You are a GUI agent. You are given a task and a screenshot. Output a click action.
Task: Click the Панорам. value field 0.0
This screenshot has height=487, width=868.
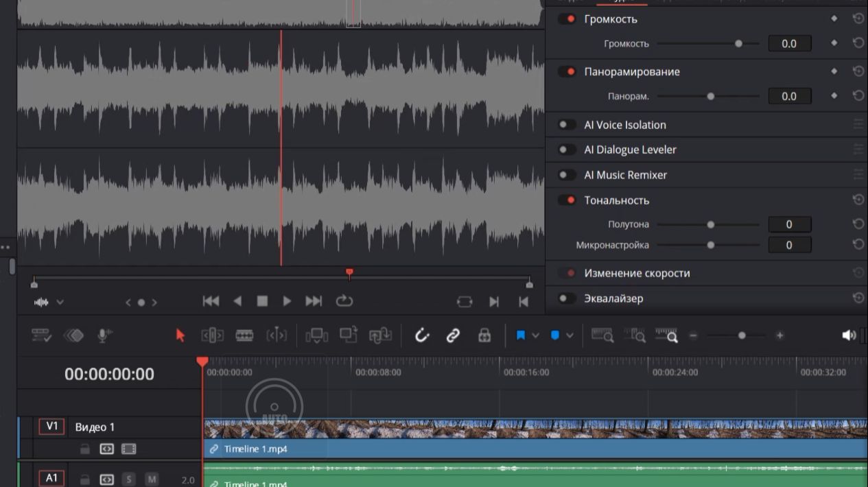(x=789, y=96)
